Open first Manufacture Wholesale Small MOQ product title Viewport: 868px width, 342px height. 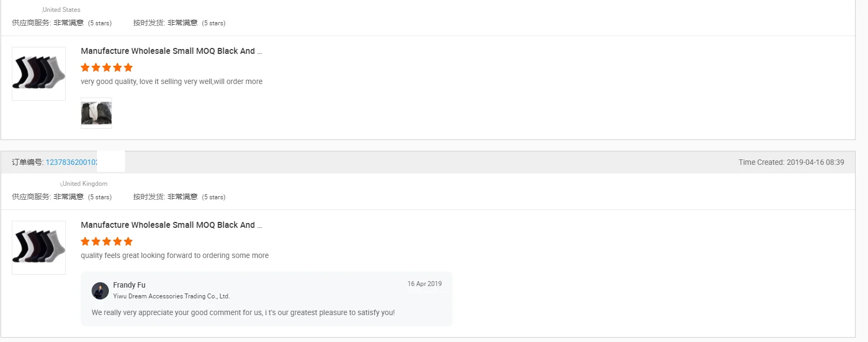(x=171, y=51)
